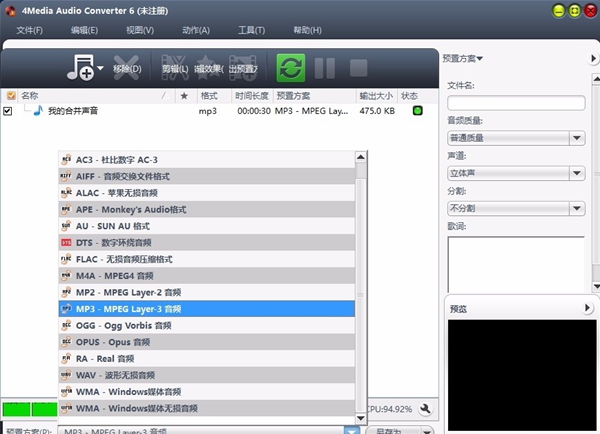Sort list by 输出大小 column header
Viewport: 600px width, 434px height.
377,96
